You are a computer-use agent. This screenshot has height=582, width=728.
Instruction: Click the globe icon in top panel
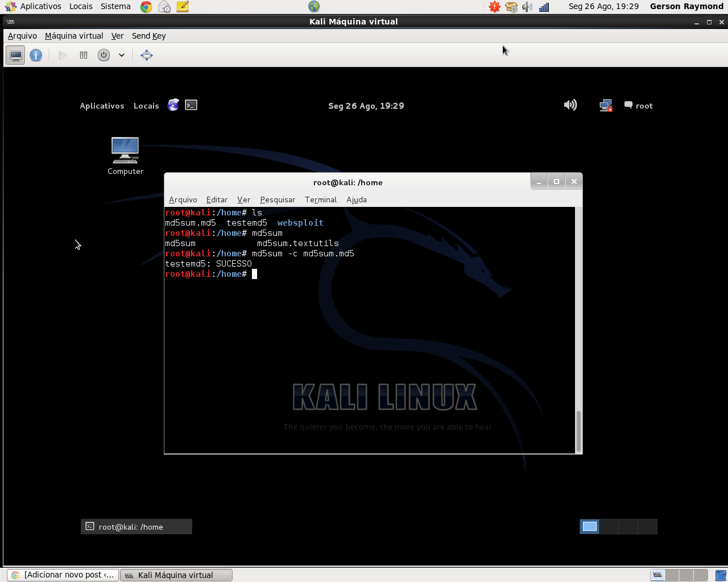(x=314, y=6)
